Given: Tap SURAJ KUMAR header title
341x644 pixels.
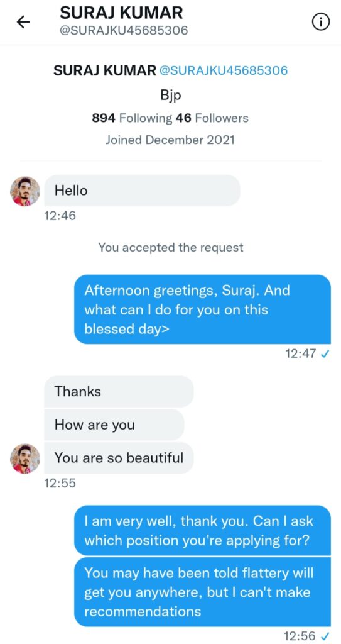Looking at the screenshot, I should click(x=121, y=13).
